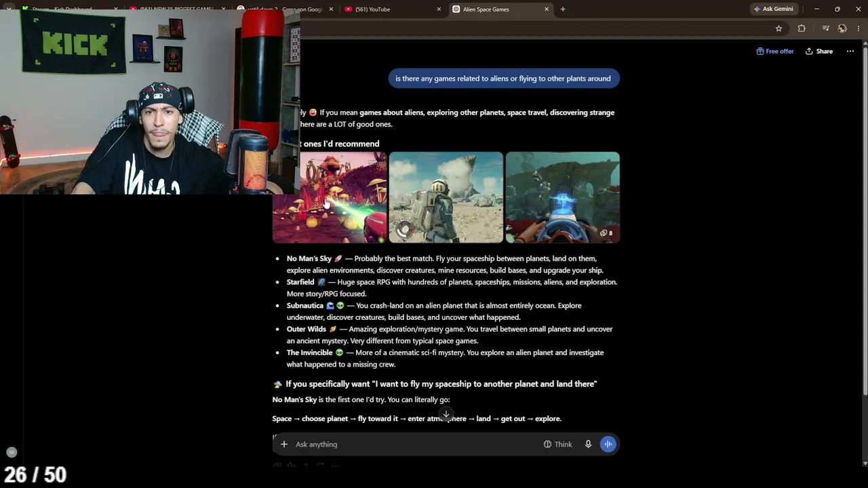Viewport: 868px width, 488px height.
Task: Click the bold "Starfield" list entry
Action: coord(300,282)
